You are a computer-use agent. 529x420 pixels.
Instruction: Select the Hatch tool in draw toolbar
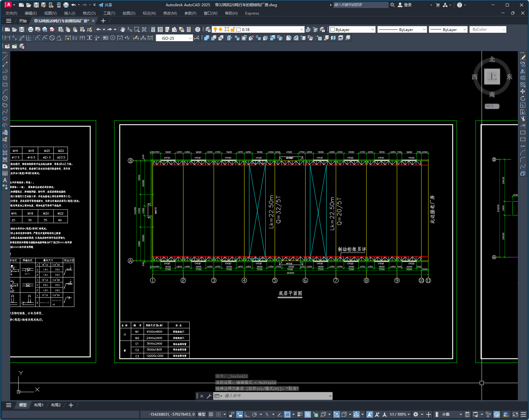pyautogui.click(x=5, y=153)
